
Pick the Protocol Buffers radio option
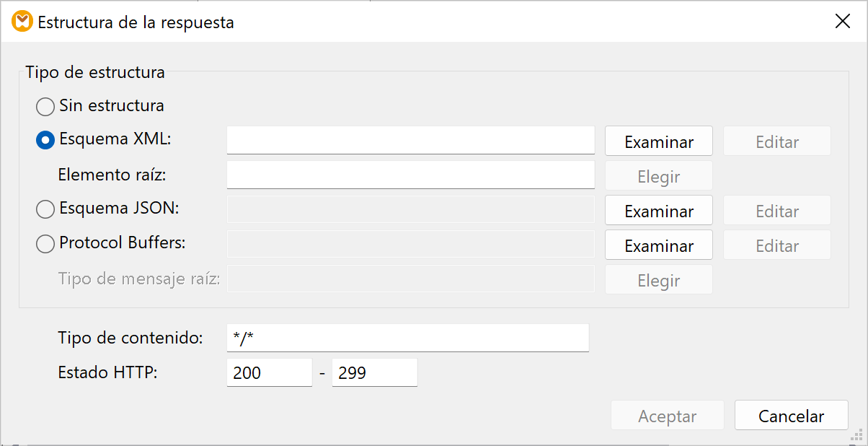(45, 244)
